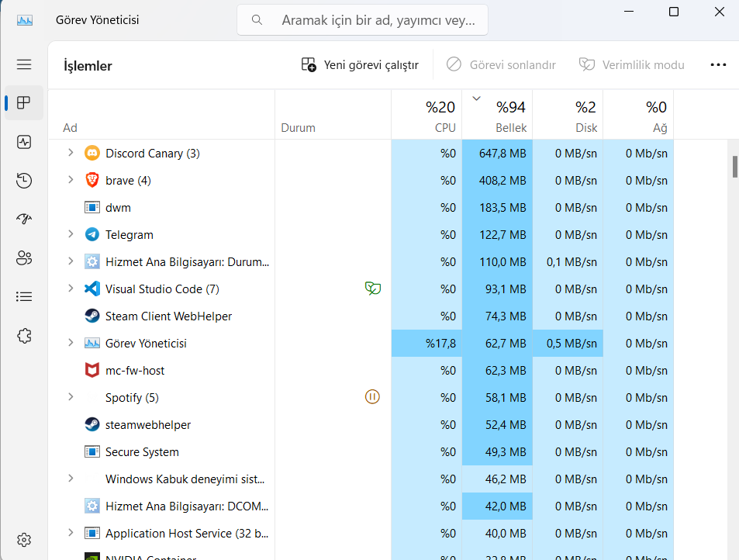Screen dimensions: 739x560
Task: Click the Görev Yöneticisi row process icon
Action: click(92, 343)
